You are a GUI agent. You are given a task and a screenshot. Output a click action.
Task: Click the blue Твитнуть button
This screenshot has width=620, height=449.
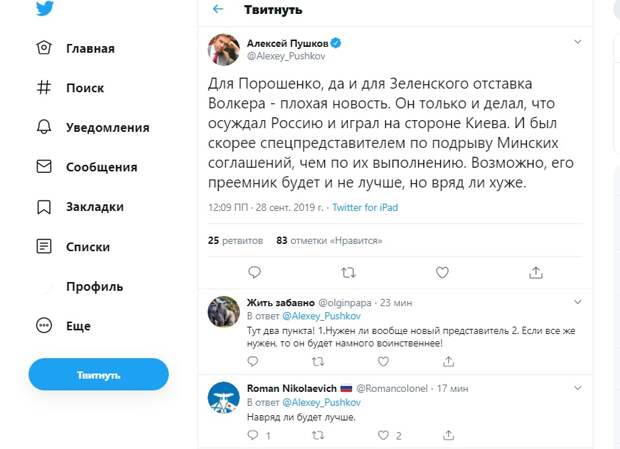(98, 374)
